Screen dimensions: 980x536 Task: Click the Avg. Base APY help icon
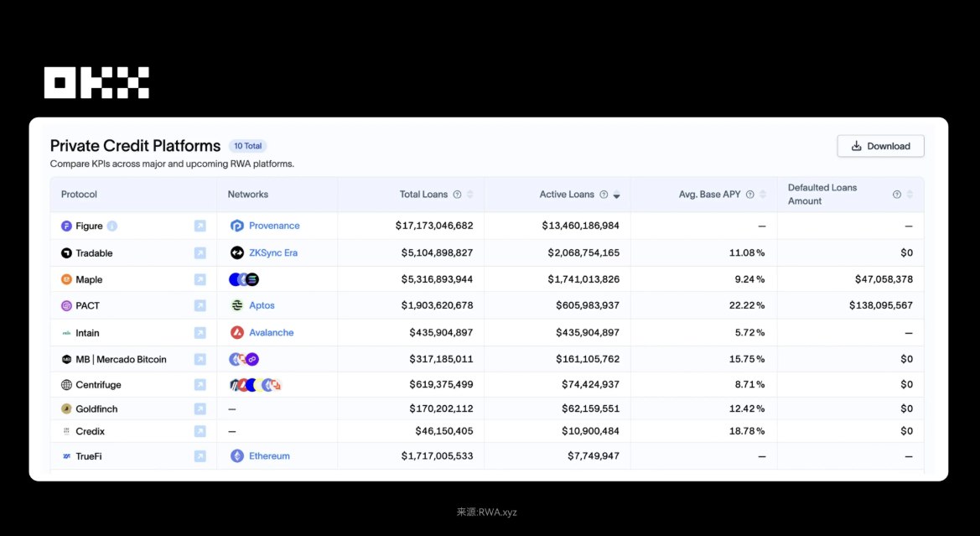point(750,195)
